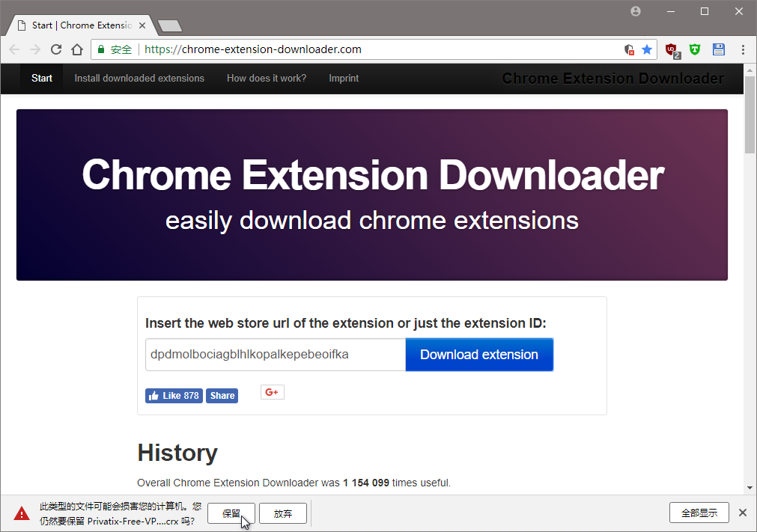
Task: Go forward to the next page
Action: click(x=34, y=49)
